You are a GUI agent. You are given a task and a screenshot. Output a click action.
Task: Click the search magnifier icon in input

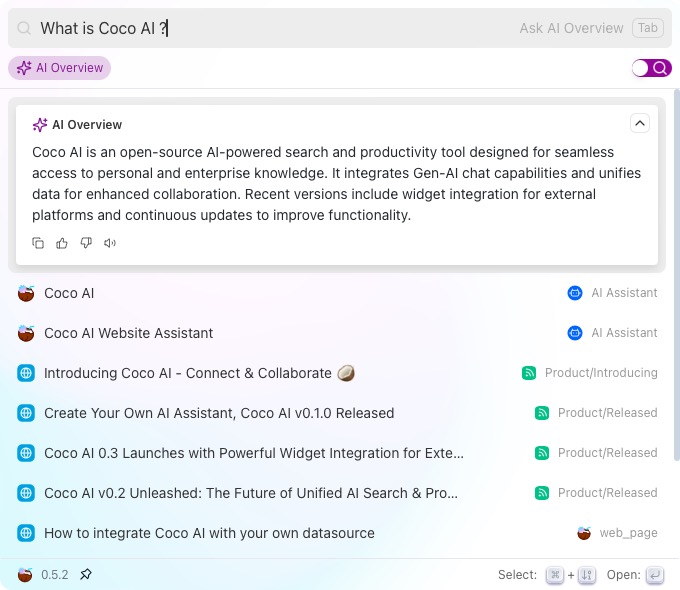click(24, 28)
